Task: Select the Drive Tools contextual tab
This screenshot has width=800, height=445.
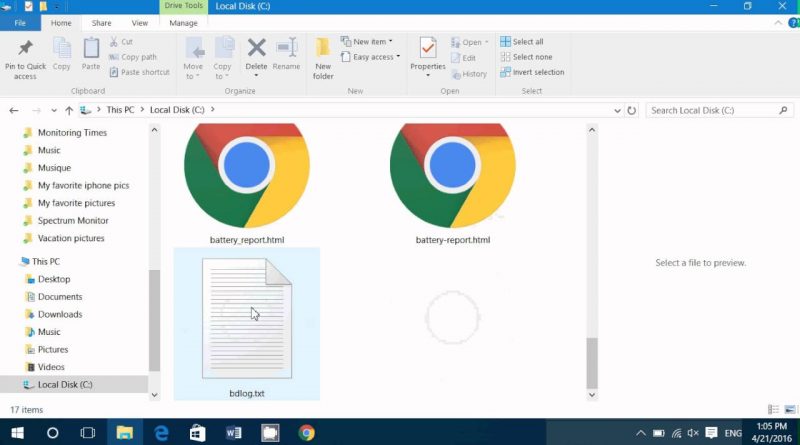Action: coord(183,6)
